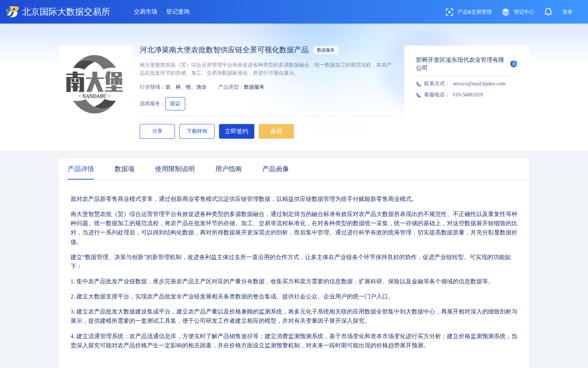The image size is (588, 368).
Task: Click list item 1 starting 集中农产品批发产业链数据
Action: coord(282,282)
